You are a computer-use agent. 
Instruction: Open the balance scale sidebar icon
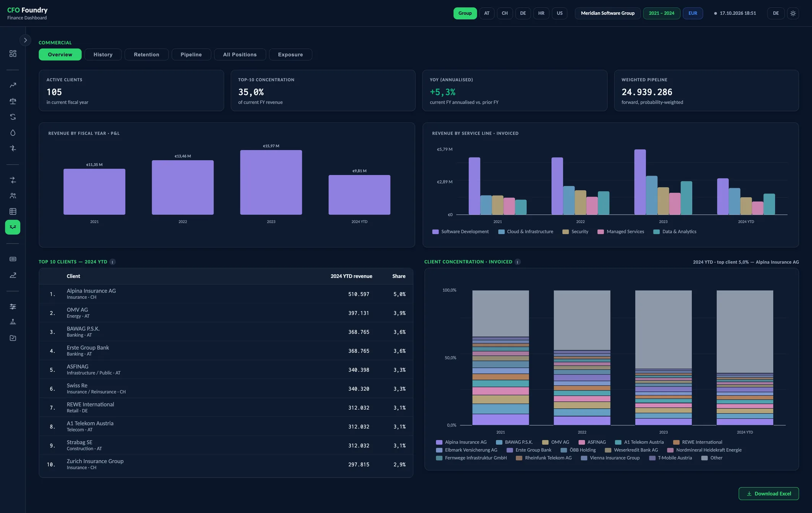13,101
